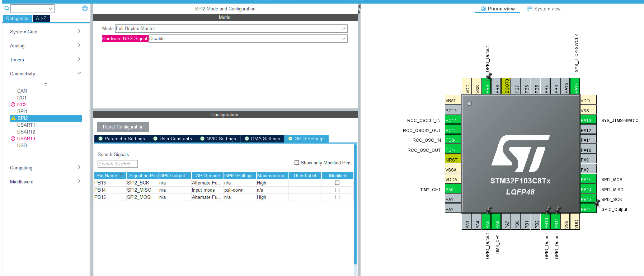
Task: Open the settings gear icon
Action: pos(85,8)
